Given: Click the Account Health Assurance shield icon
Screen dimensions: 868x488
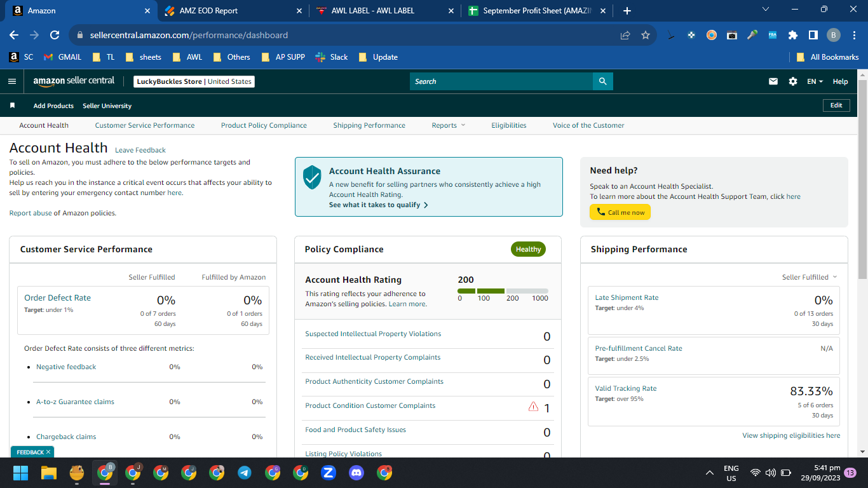Looking at the screenshot, I should pyautogui.click(x=312, y=177).
